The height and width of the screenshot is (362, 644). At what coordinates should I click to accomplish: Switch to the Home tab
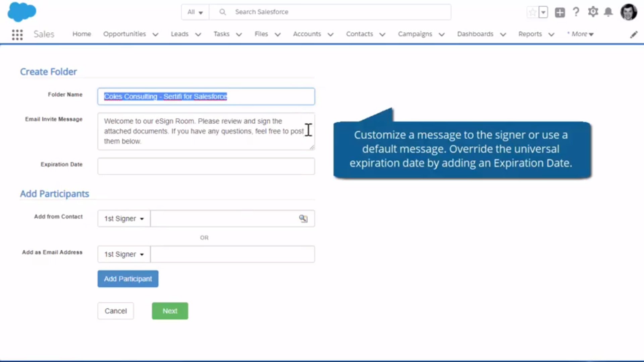pyautogui.click(x=82, y=34)
